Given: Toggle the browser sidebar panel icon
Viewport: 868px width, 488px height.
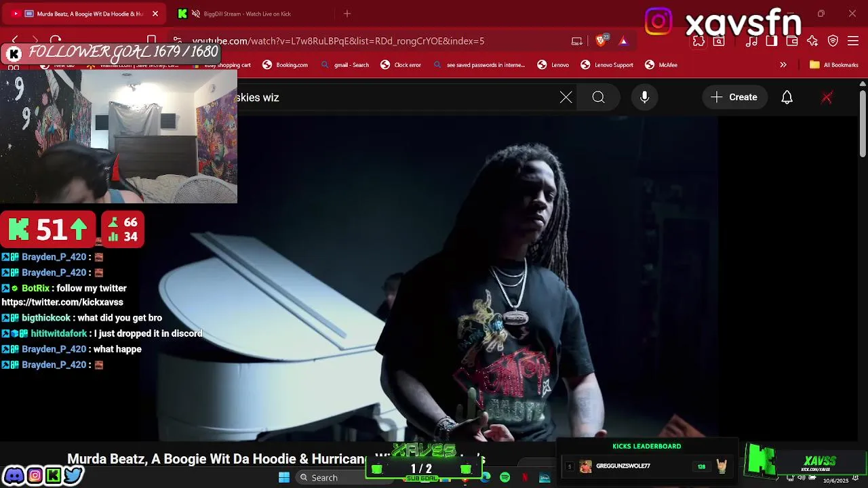Looking at the screenshot, I should click(772, 41).
